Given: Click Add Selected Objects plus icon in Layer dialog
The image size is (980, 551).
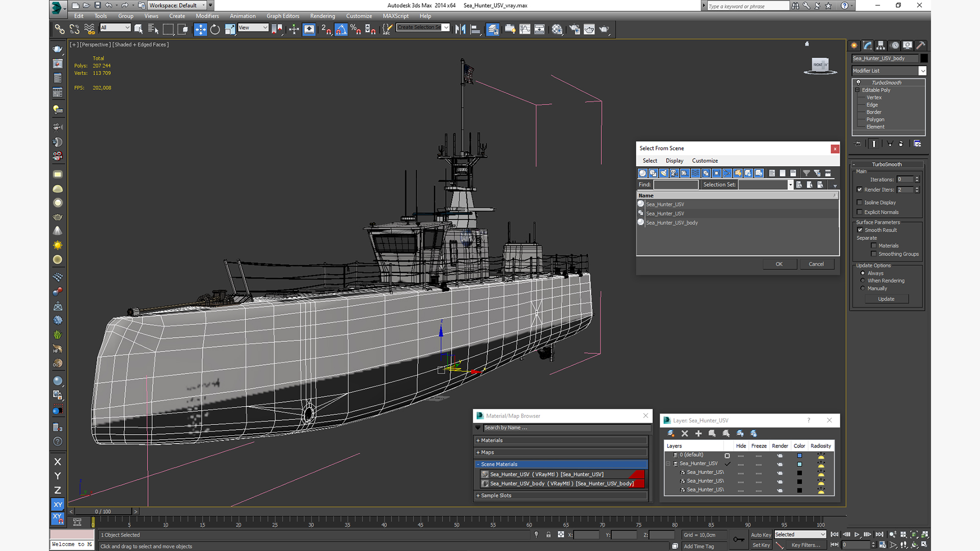Looking at the screenshot, I should point(698,434).
